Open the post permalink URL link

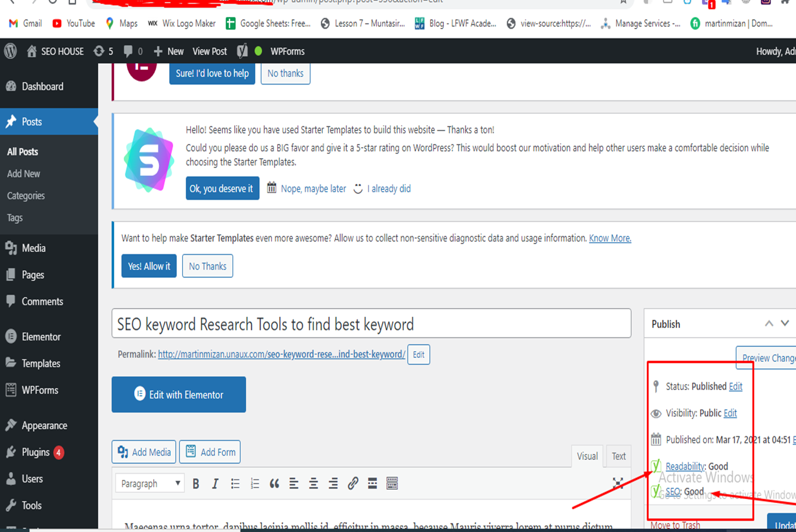coord(282,354)
